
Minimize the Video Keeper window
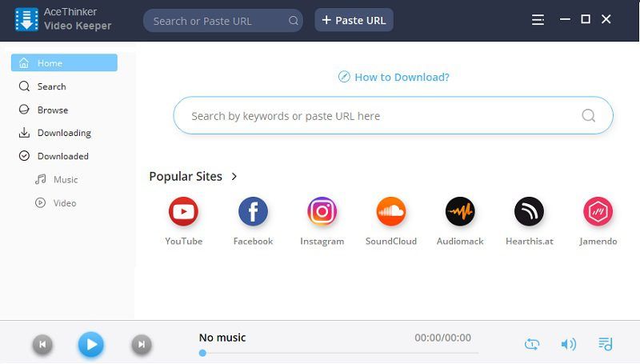(x=565, y=19)
